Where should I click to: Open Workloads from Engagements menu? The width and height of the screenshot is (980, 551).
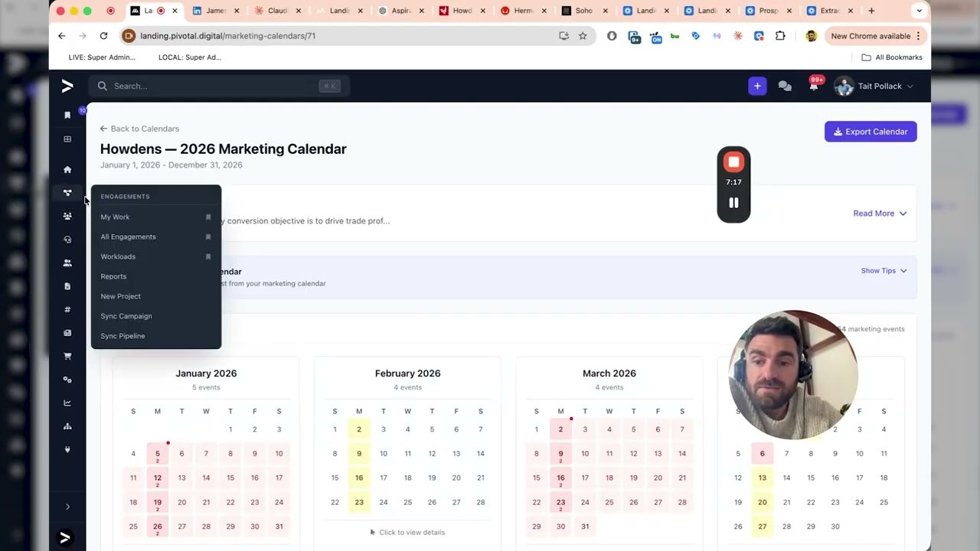point(118,257)
